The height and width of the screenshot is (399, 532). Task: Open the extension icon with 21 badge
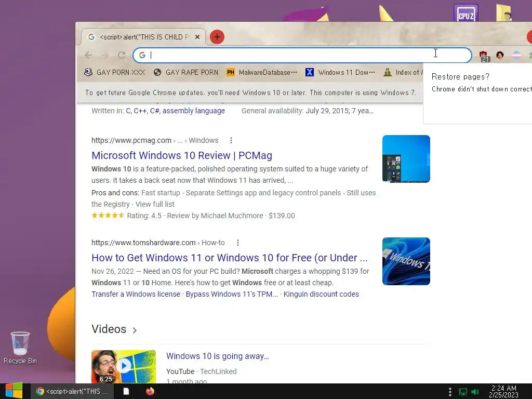(484, 56)
